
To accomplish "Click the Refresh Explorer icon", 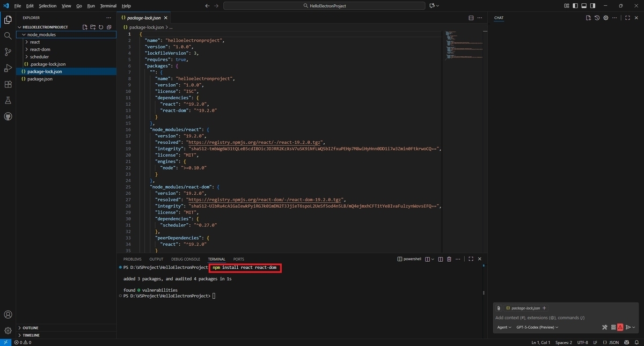I will pyautogui.click(x=101, y=27).
